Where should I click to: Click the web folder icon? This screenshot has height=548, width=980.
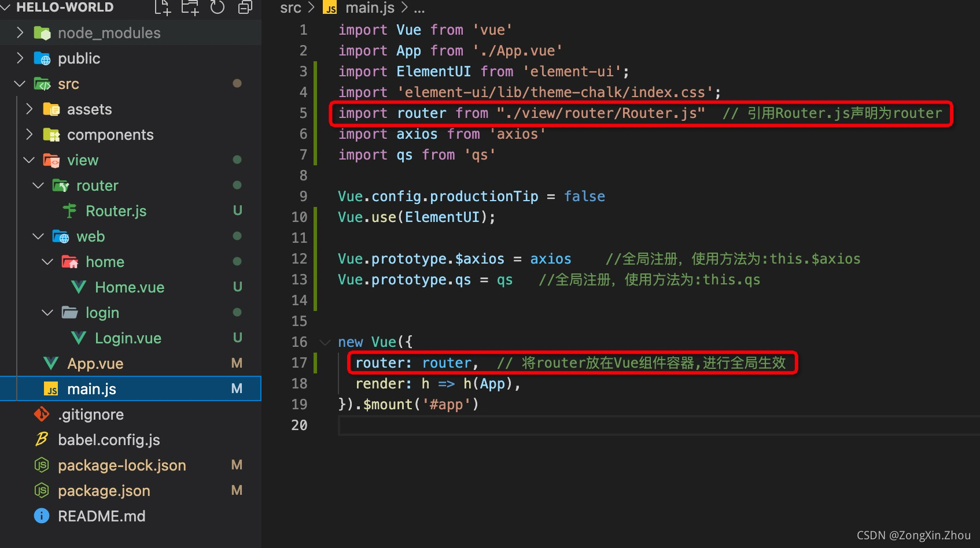pos(61,236)
